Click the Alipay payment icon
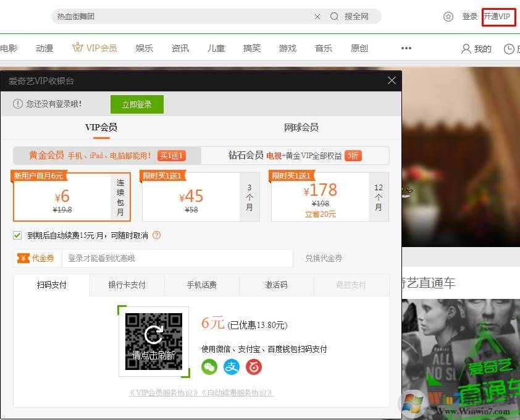The image size is (520, 420). 232,367
